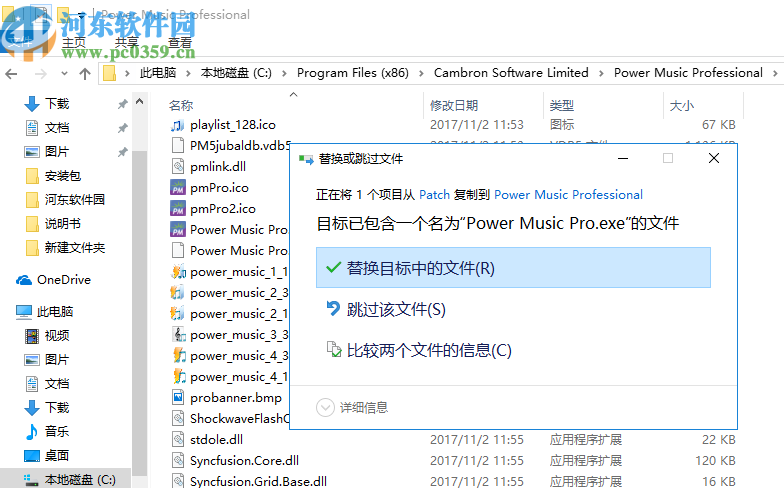784x488 pixels.
Task: Go up one folder level
Action: (x=84, y=74)
